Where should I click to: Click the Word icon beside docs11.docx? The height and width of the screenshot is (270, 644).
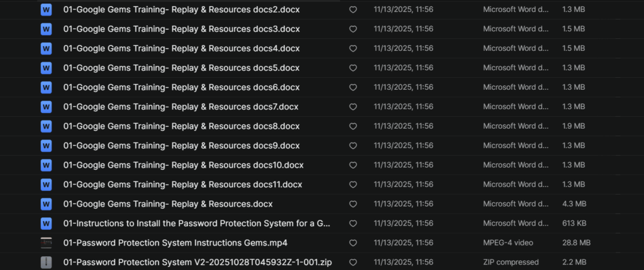click(46, 185)
